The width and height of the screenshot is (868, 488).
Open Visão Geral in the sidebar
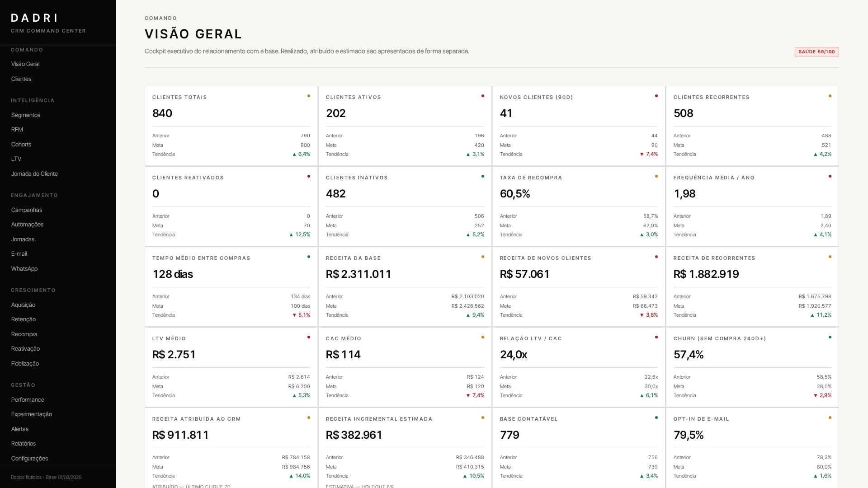pyautogui.click(x=25, y=64)
